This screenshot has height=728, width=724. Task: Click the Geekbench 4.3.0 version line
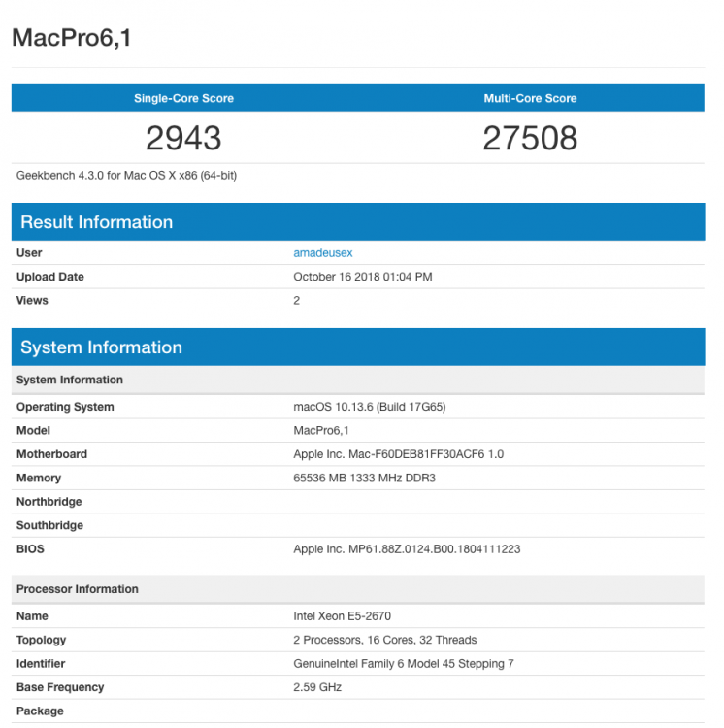point(126,176)
